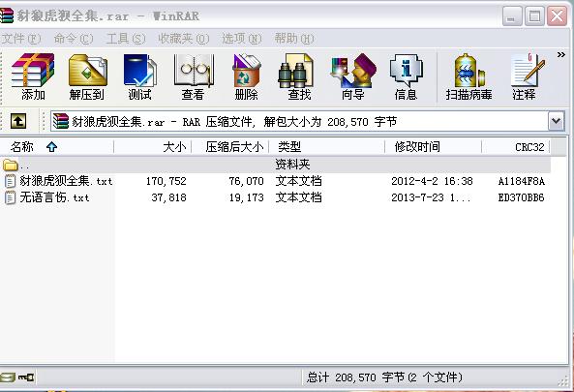Screen dimensions: 574x392
Task: Click packed size value 19,173
Action: tap(247, 197)
